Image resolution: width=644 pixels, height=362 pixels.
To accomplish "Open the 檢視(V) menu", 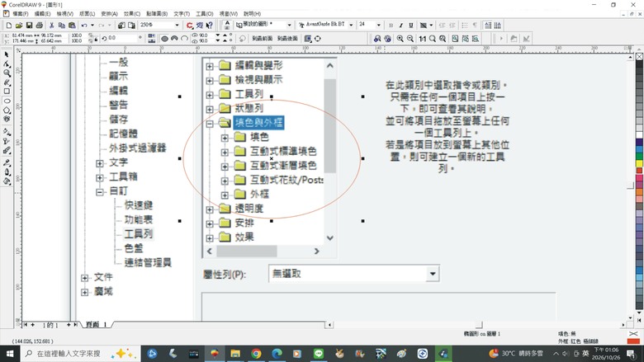I will click(65, 14).
